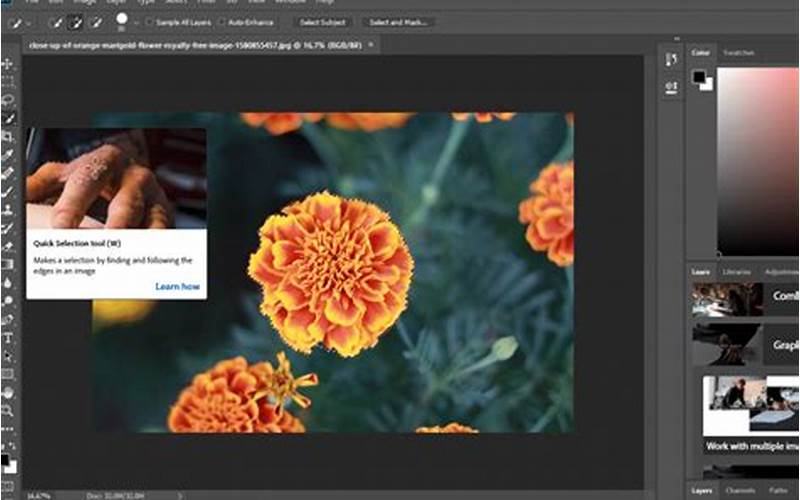Screen dimensions: 800x500
Task: Select the Eraser tool
Action: (8, 246)
